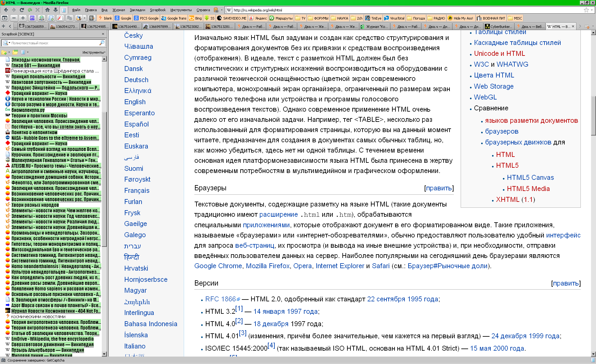Open the Погода bookmarks folder

(416, 18)
